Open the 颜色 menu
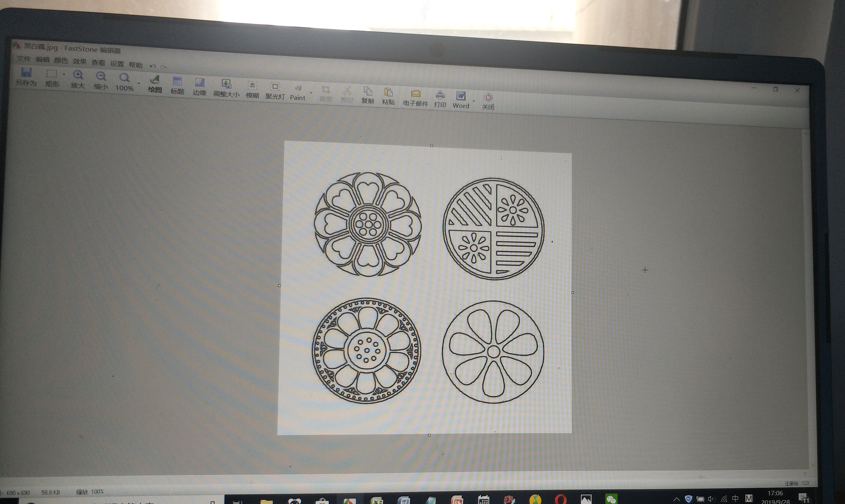Screen dimensions: 845x504 point(61,61)
